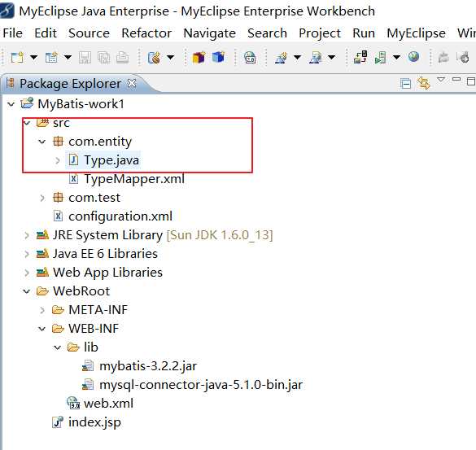Click the run server toolbar icon
476x450 pixels.
[x=380, y=58]
